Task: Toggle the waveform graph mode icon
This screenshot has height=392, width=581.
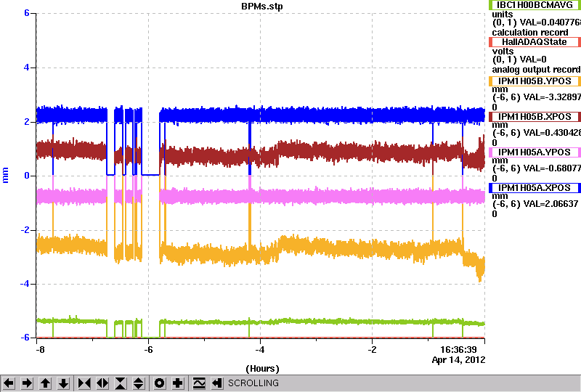Action: pos(199,383)
